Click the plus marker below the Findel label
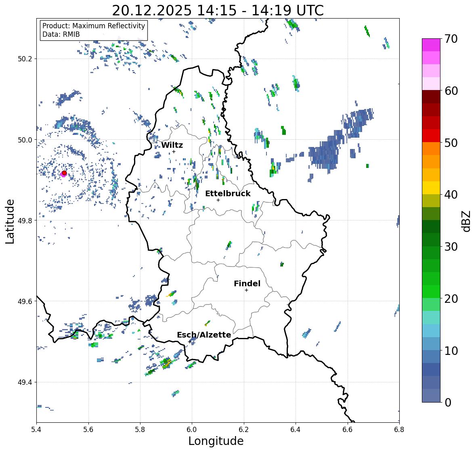476x451 pixels. tap(247, 290)
